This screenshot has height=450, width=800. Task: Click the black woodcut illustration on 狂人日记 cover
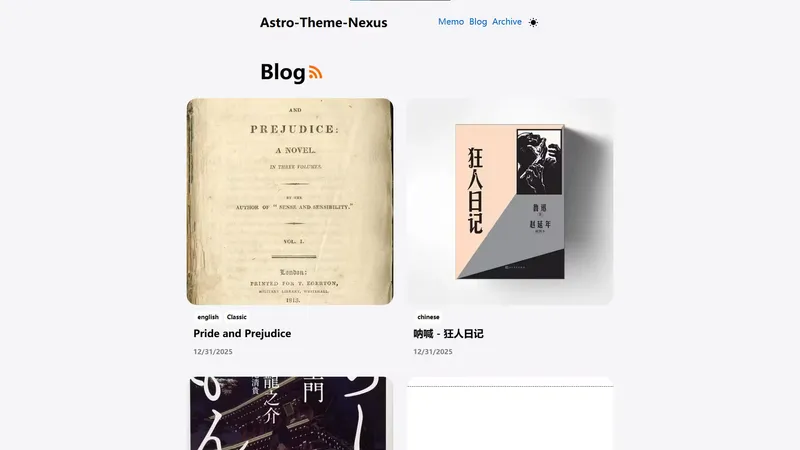[539, 162]
